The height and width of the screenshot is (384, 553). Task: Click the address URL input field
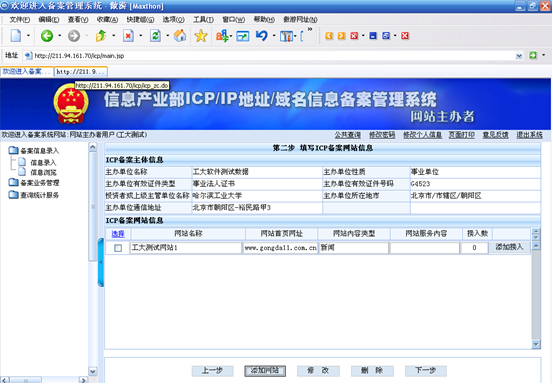273,56
